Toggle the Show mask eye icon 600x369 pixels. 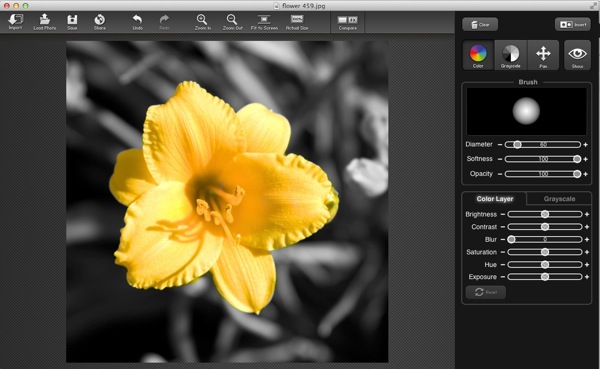click(577, 55)
